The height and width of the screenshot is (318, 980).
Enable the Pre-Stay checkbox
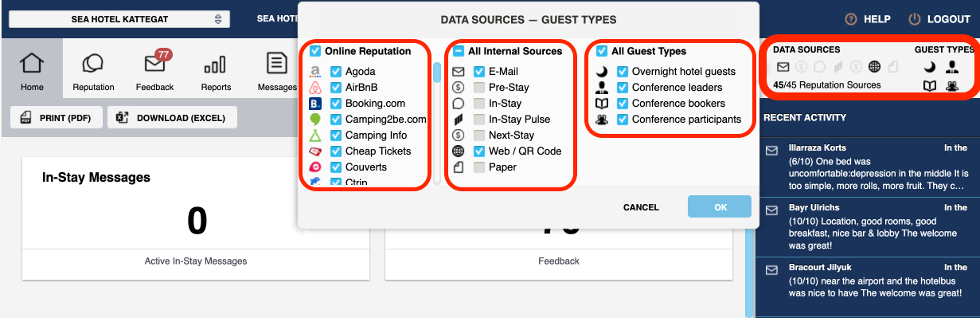click(479, 88)
